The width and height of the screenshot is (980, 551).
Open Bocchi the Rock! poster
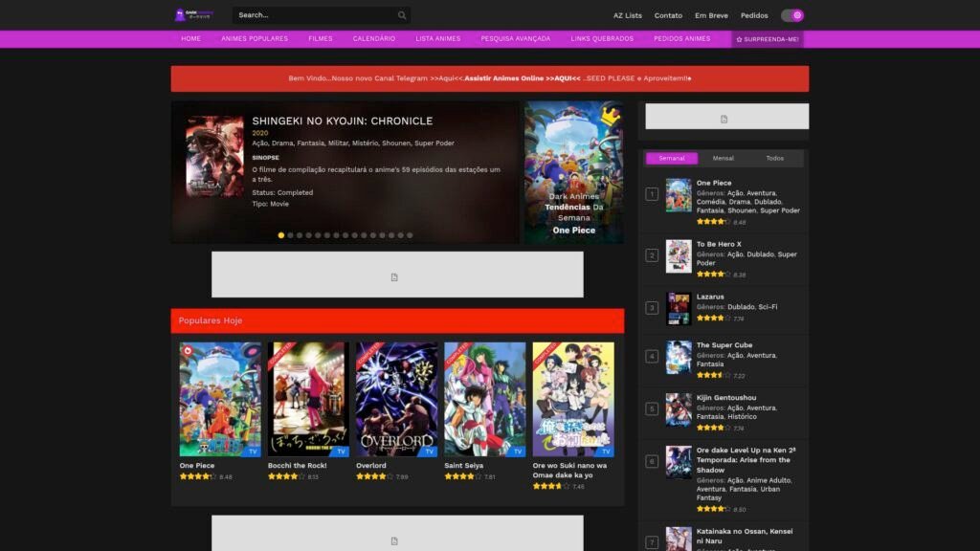coord(308,399)
